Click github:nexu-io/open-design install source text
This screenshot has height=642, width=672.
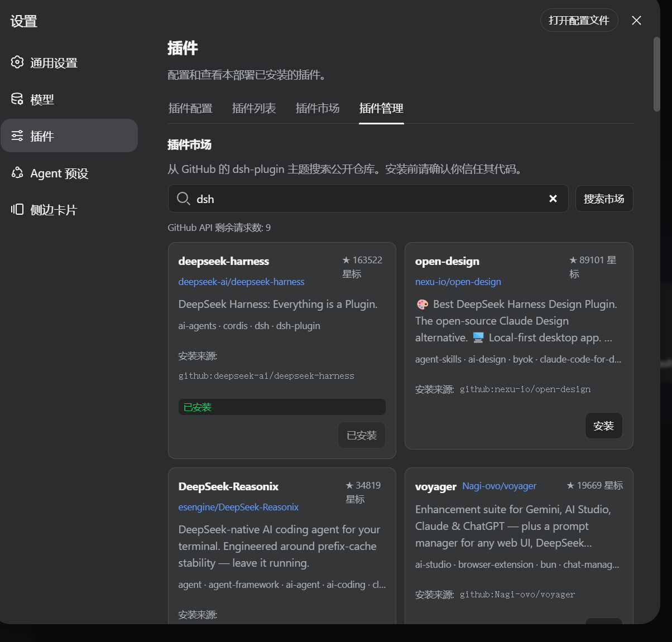click(x=525, y=389)
